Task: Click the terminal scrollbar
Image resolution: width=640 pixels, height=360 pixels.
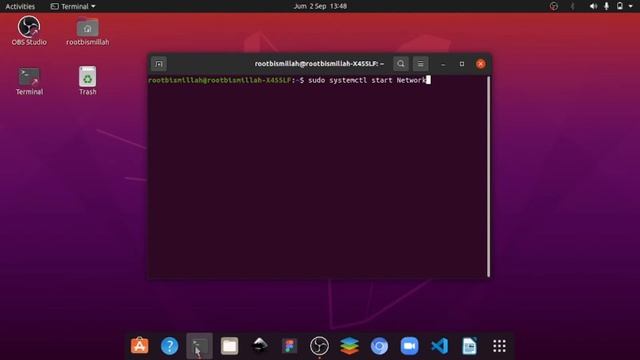Action: [488, 176]
